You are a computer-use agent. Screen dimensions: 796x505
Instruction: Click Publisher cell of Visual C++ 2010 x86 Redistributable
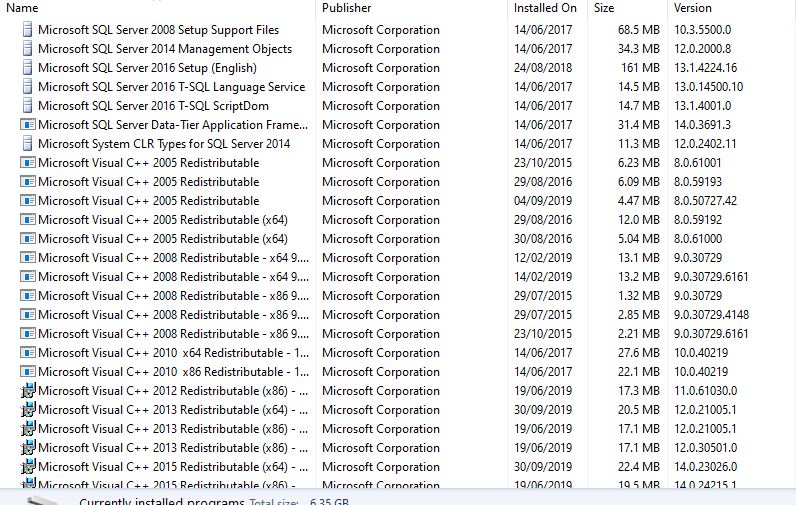381,372
